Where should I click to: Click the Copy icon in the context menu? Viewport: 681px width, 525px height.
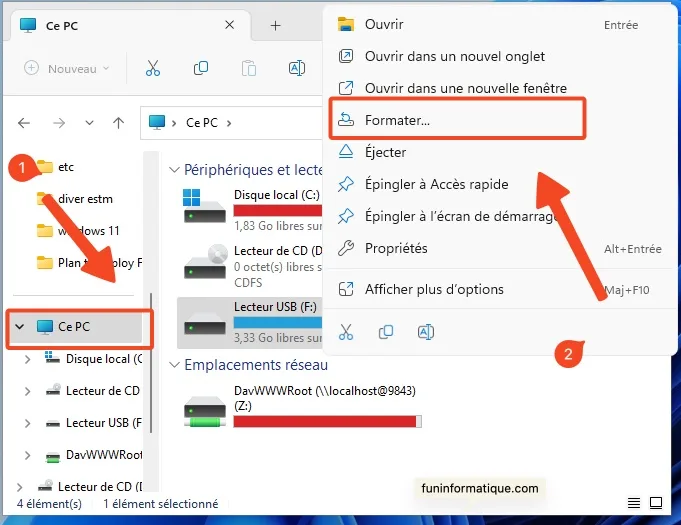tap(386, 332)
